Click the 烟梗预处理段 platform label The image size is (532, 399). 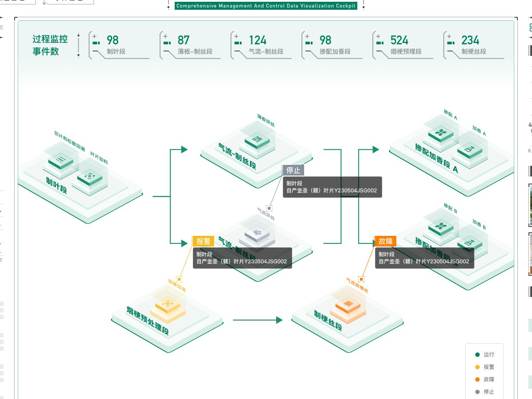click(148, 321)
